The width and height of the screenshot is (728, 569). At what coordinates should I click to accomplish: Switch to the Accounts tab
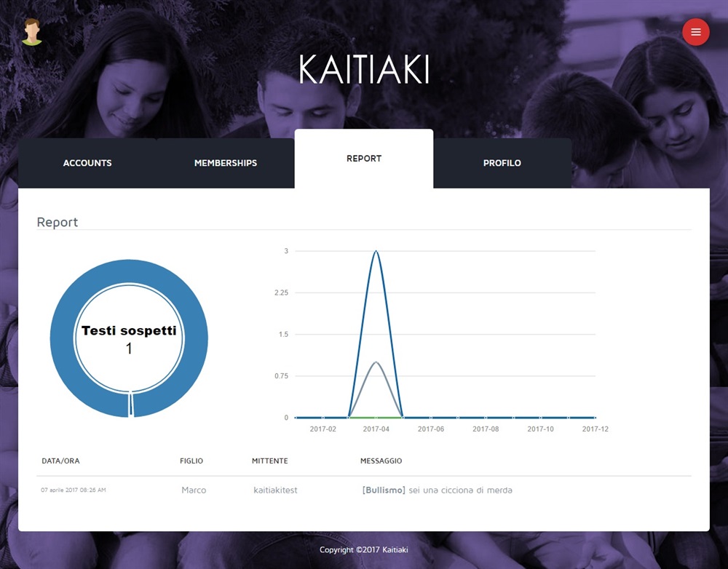pyautogui.click(x=87, y=163)
